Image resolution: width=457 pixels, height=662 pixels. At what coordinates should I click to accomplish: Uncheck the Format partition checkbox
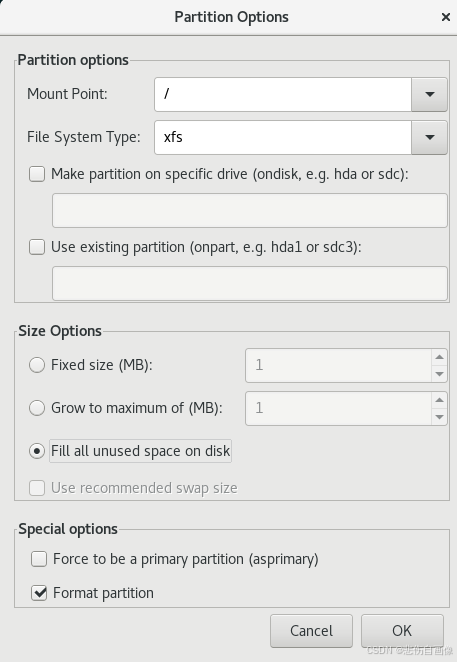pyautogui.click(x=39, y=593)
